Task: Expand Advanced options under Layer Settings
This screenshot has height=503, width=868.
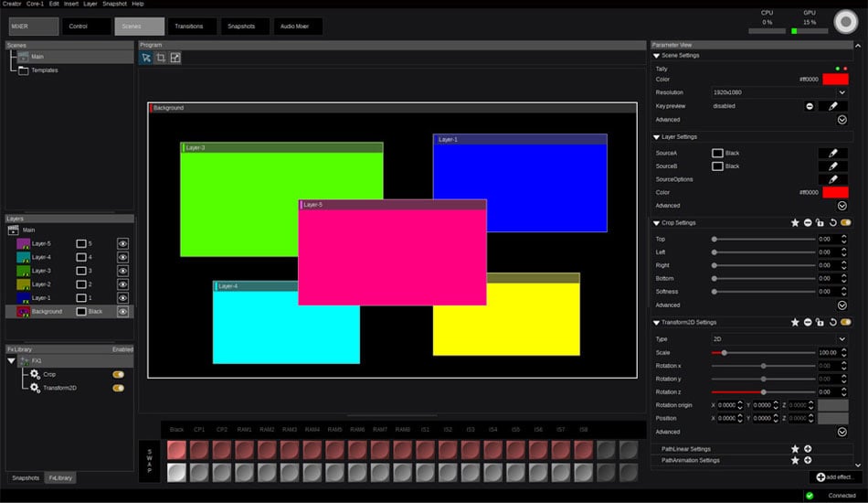Action: click(x=842, y=206)
